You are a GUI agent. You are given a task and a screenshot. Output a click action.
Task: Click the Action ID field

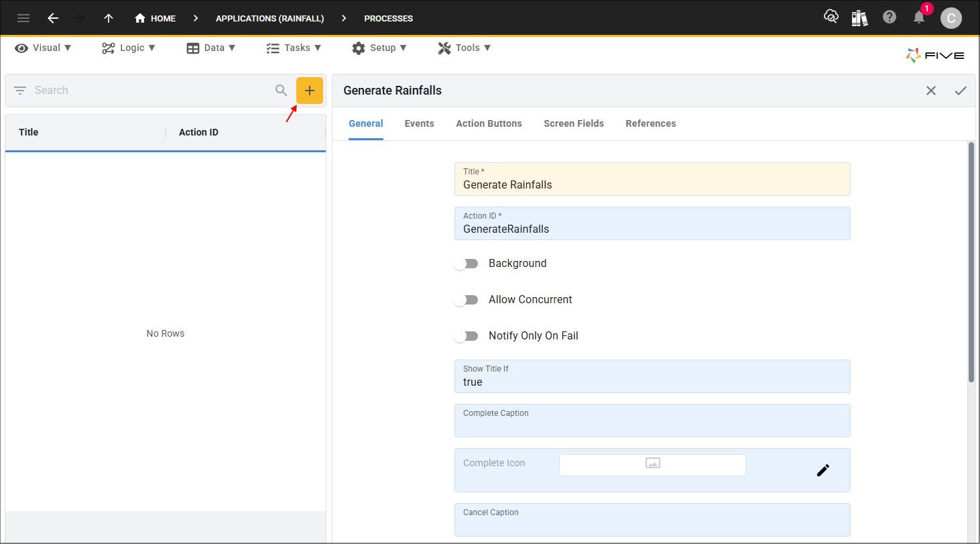[x=652, y=223]
